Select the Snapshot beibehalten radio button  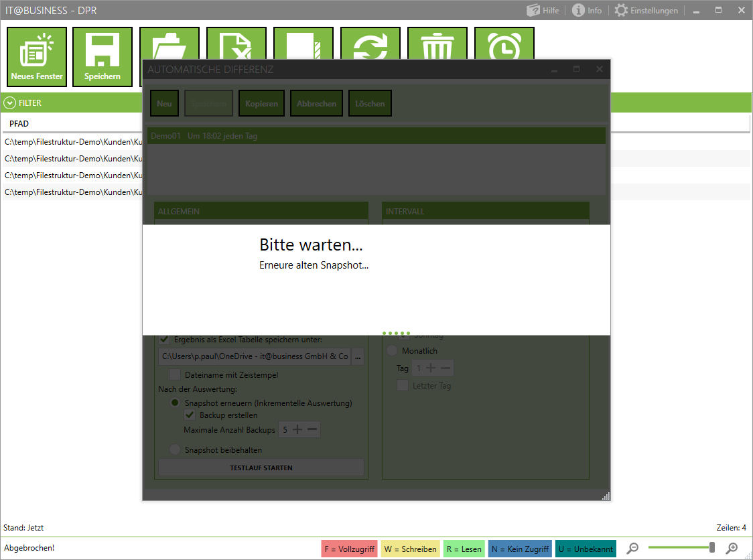[175, 450]
